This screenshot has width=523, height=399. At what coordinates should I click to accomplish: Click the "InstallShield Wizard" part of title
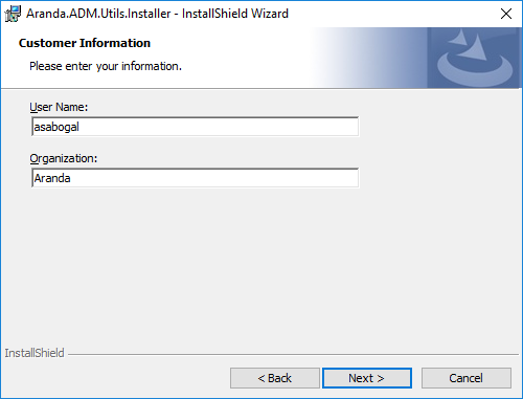(x=235, y=14)
